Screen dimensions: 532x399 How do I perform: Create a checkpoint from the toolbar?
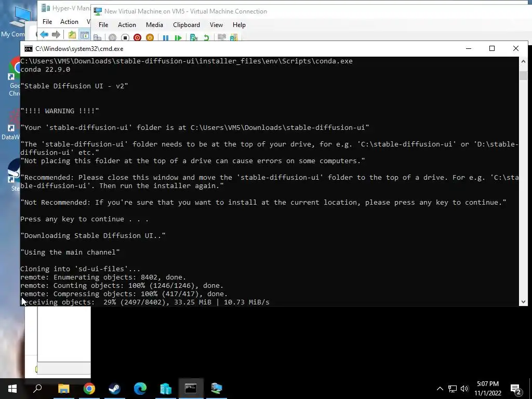pos(193,37)
